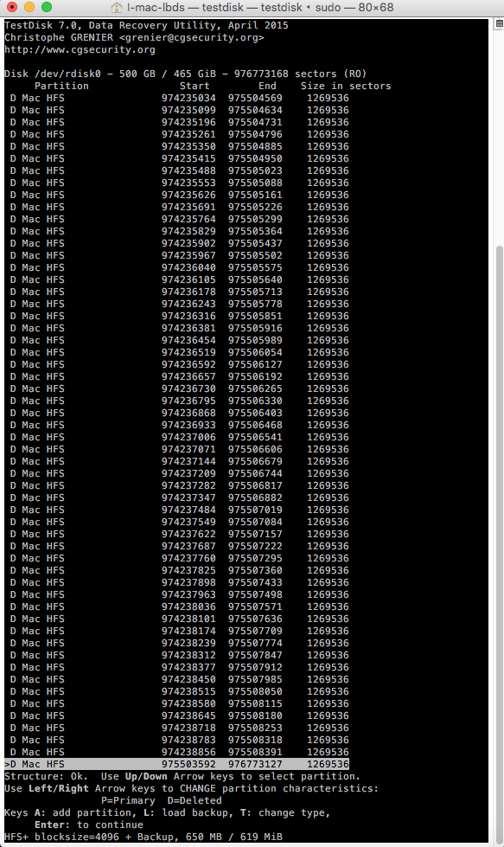Viewport: 504px width, 847px height.
Task: Click the red close window button
Action: 11,7
